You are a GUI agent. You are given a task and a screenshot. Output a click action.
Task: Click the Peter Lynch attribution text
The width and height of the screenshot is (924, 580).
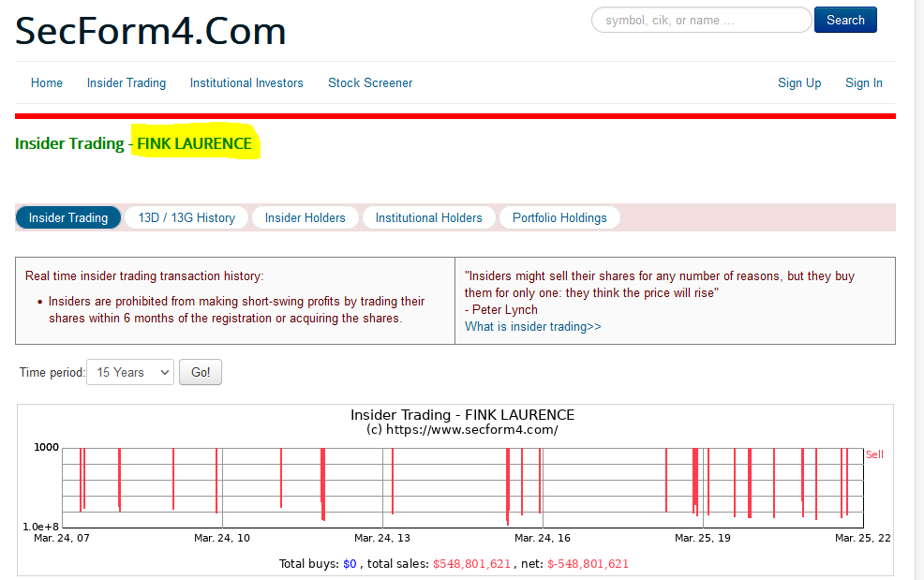pos(501,309)
